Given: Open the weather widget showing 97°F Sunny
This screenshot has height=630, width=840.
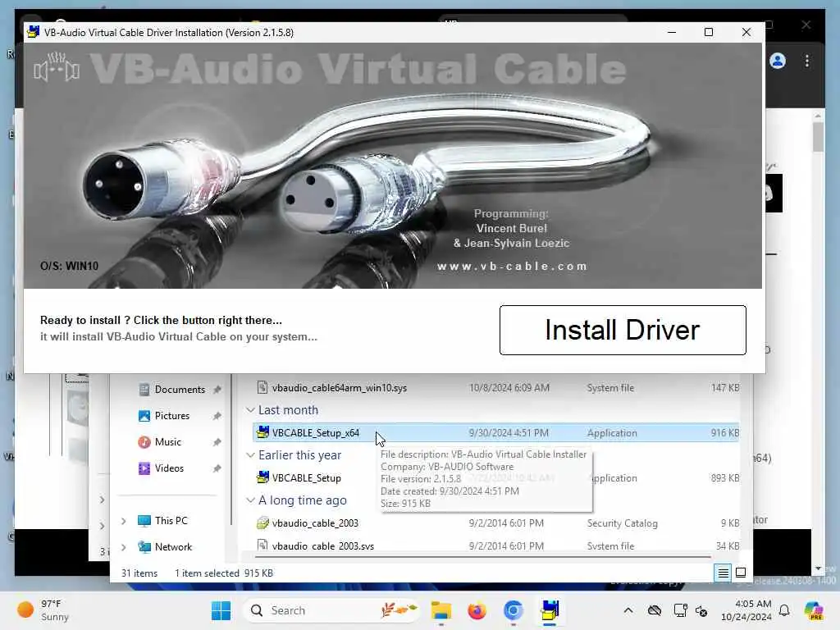Looking at the screenshot, I should (x=43, y=610).
